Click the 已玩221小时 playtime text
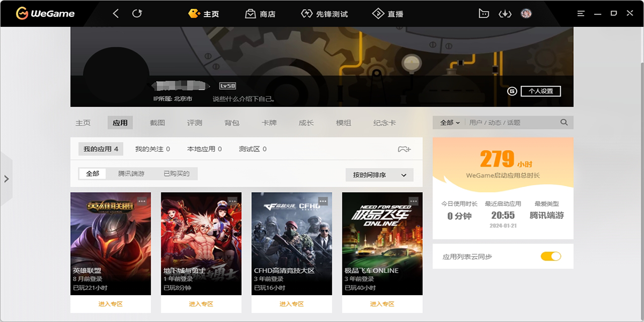644x322 pixels. (90, 288)
